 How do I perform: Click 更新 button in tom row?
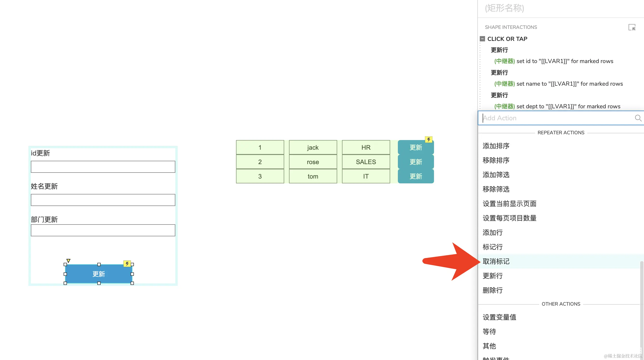coord(415,176)
